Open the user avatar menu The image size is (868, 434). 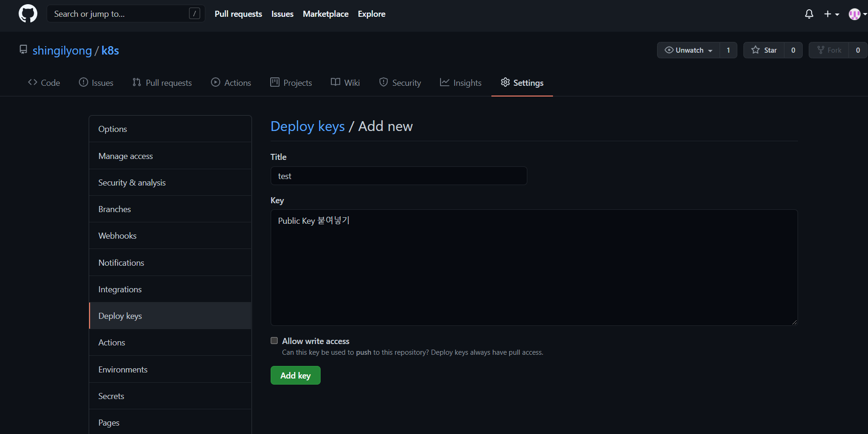coord(858,14)
